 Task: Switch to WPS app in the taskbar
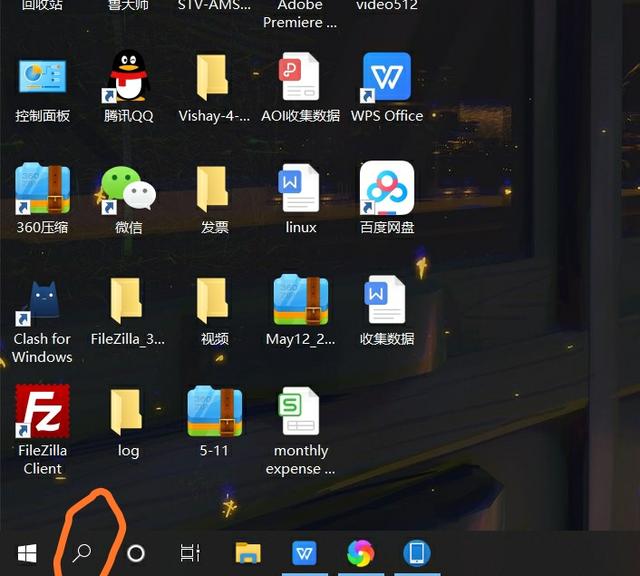(304, 554)
